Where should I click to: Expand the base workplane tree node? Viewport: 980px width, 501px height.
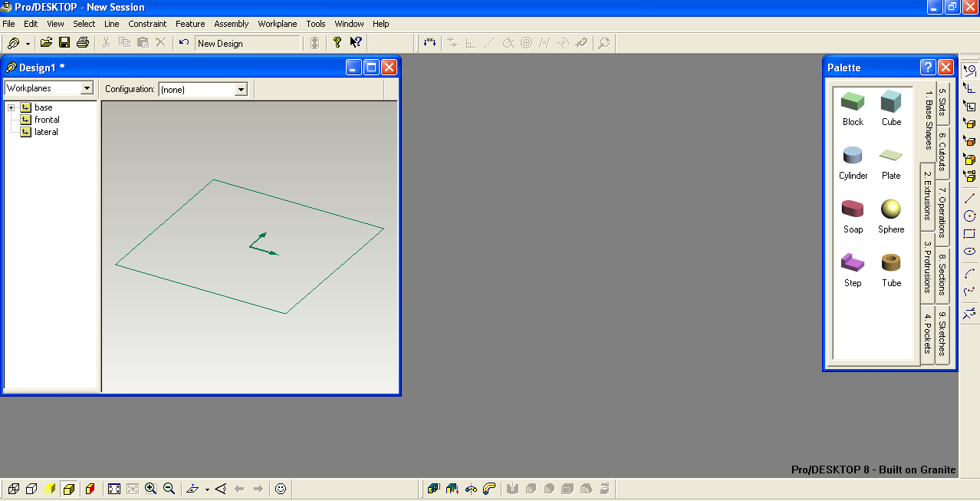pos(10,107)
